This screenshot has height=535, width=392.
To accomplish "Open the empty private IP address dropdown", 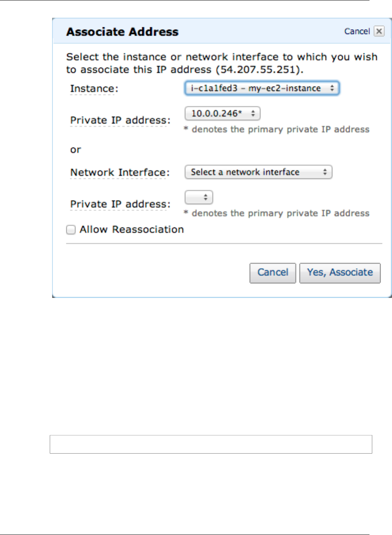I will coord(199,197).
